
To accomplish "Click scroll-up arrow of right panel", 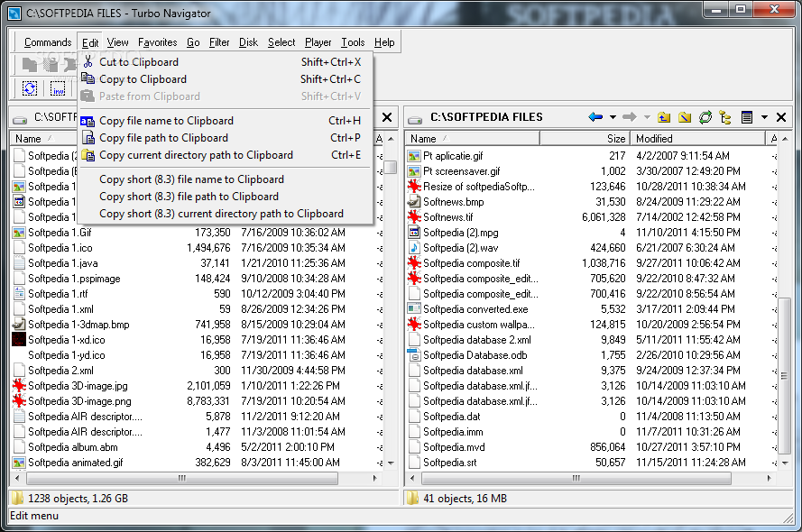I will (x=785, y=139).
